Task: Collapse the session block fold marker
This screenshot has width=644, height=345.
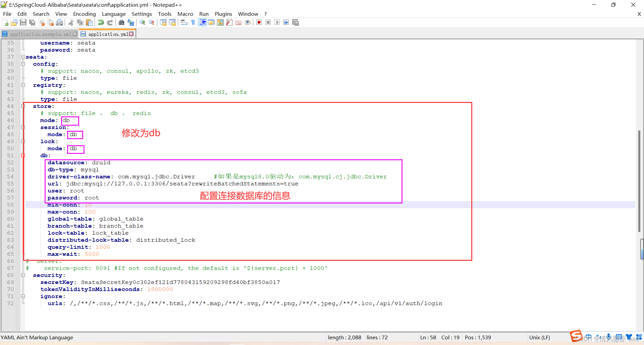Action: (x=23, y=127)
